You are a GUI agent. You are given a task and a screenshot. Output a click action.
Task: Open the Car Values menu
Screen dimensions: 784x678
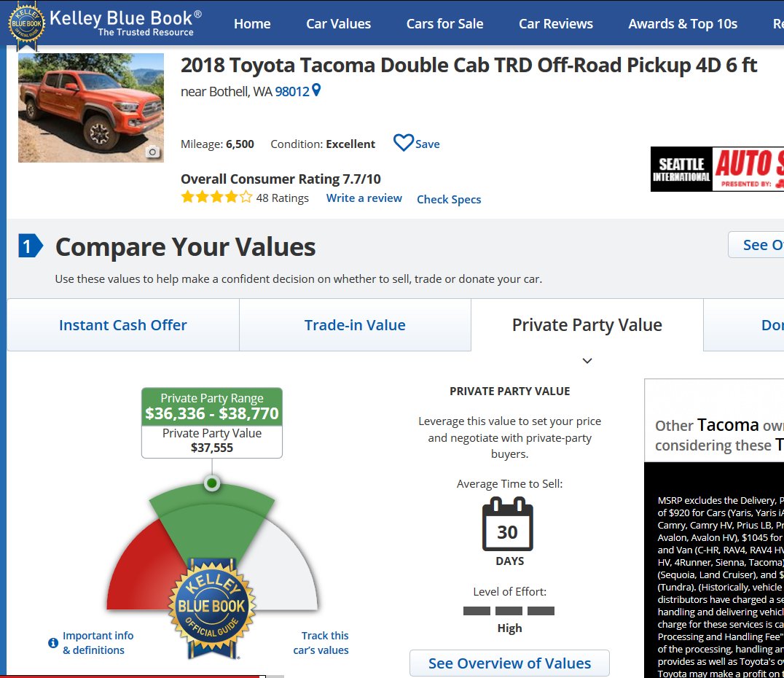point(339,23)
